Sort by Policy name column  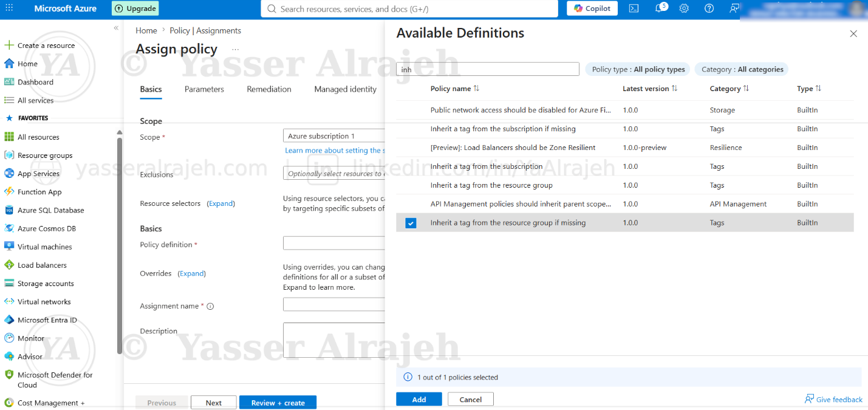click(455, 89)
